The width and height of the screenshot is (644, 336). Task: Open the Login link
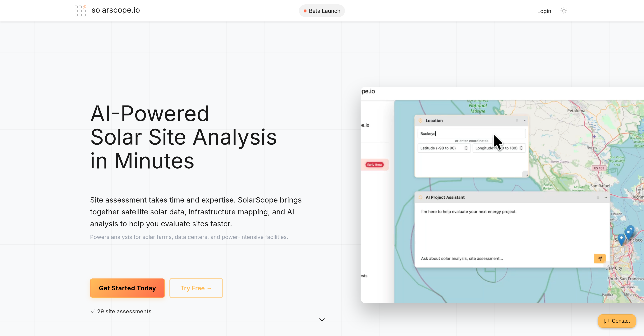(x=544, y=11)
